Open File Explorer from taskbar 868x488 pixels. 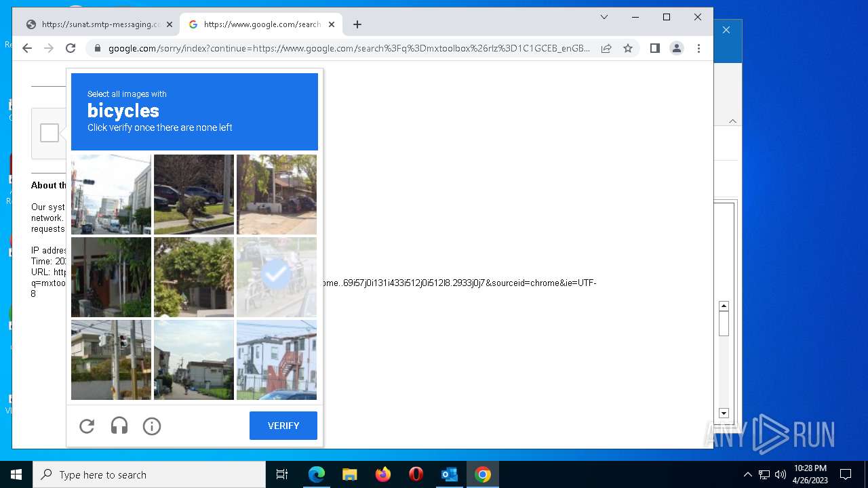point(350,474)
